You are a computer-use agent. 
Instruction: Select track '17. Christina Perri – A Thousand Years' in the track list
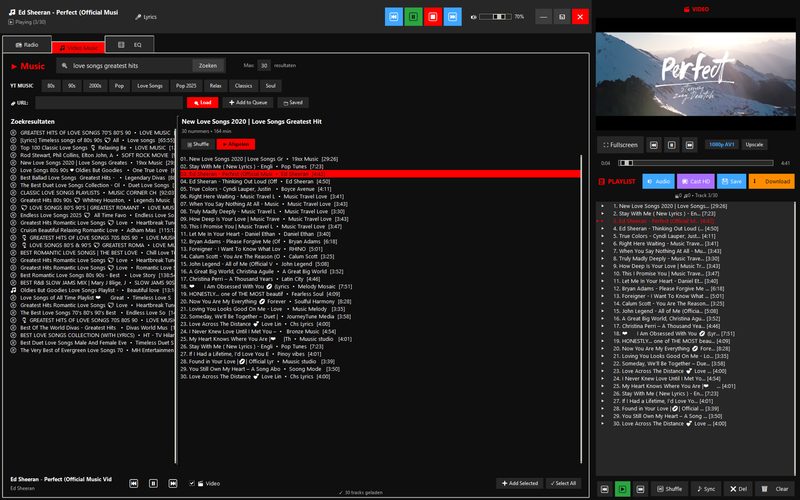[380, 279]
